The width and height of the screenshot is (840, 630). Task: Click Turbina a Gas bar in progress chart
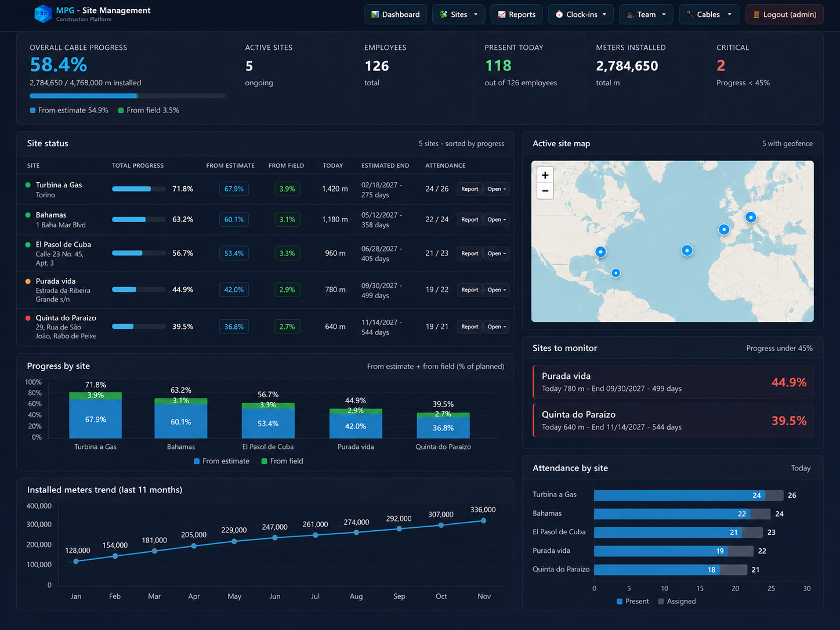[x=96, y=415]
